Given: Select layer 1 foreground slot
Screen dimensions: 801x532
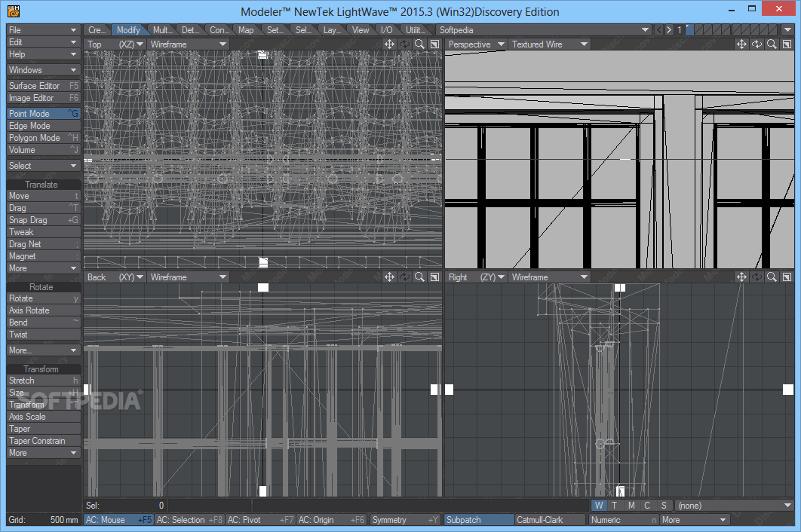Looking at the screenshot, I should (x=689, y=30).
